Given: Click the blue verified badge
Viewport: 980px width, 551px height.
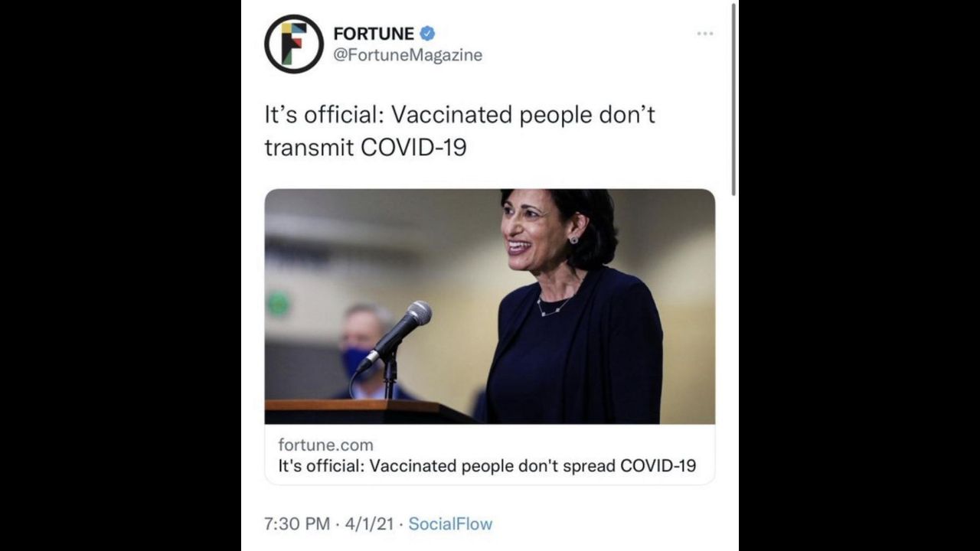Looking at the screenshot, I should 428,34.
